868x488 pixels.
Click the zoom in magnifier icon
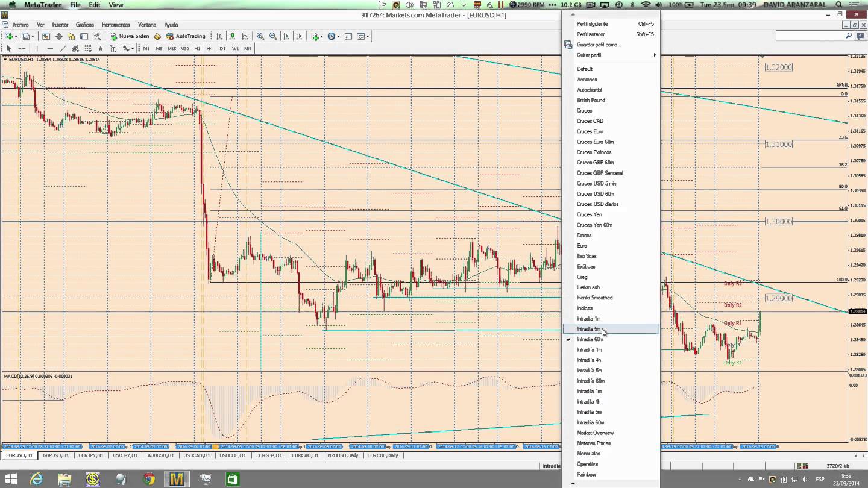[x=260, y=36]
